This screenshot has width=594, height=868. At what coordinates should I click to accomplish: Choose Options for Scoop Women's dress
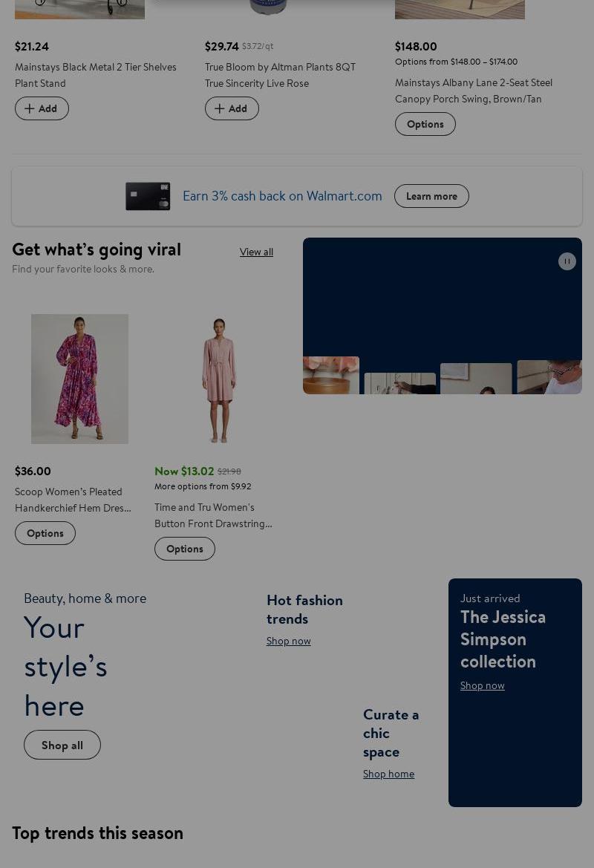(x=45, y=533)
